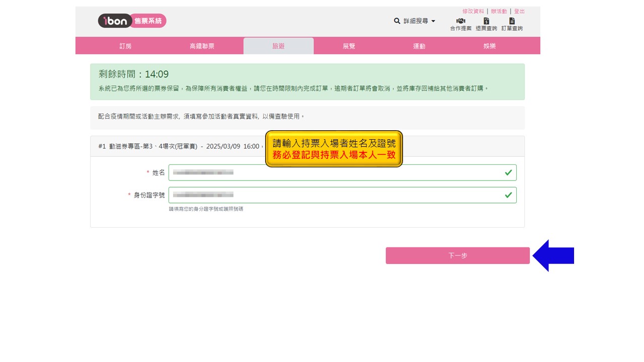Go to the 運動 tab

tap(419, 46)
